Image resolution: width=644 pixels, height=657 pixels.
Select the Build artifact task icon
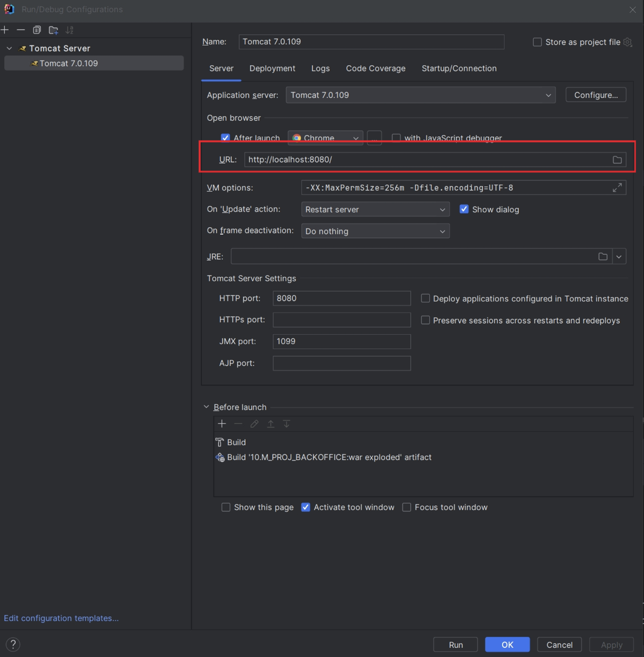tap(220, 457)
